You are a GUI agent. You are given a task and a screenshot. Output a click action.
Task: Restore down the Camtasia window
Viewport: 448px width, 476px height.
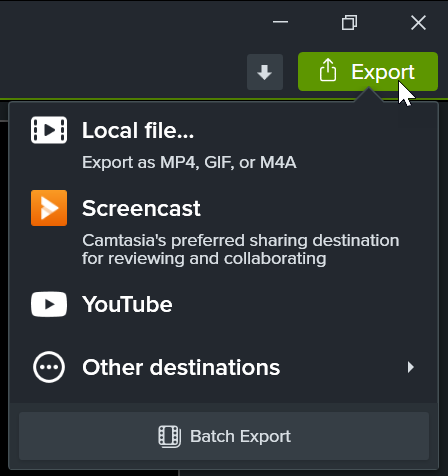349,22
